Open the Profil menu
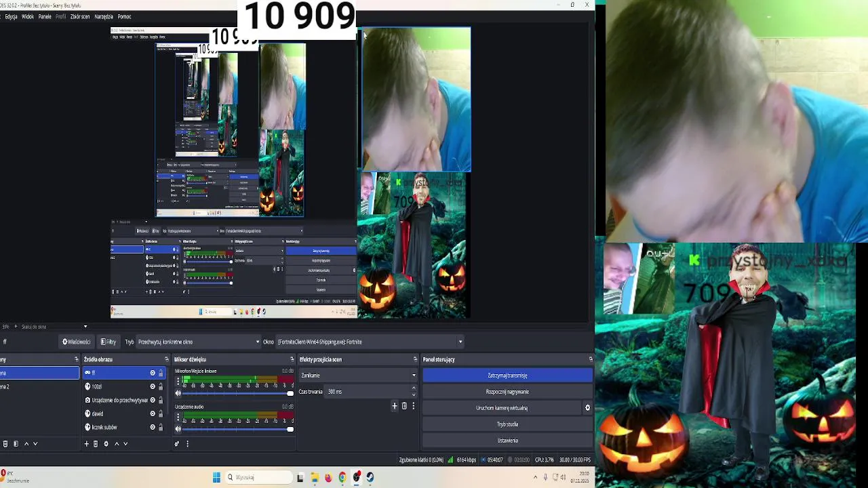868x488 pixels. (x=60, y=16)
